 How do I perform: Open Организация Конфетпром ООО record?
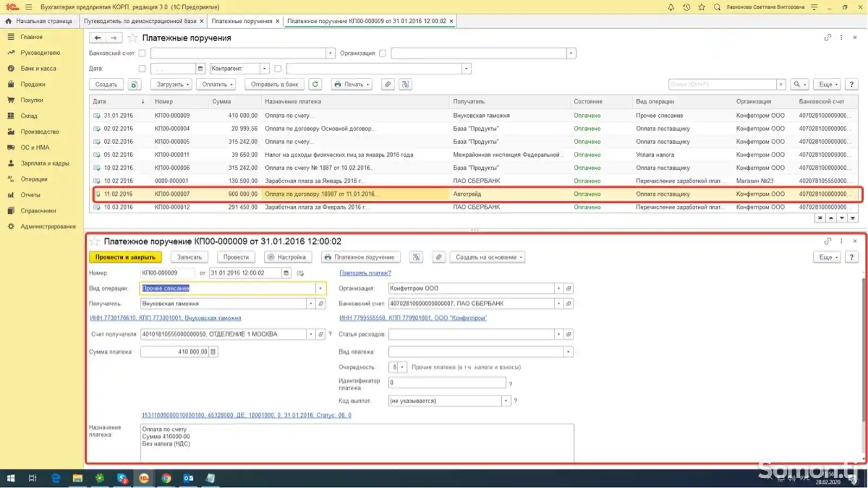point(569,288)
